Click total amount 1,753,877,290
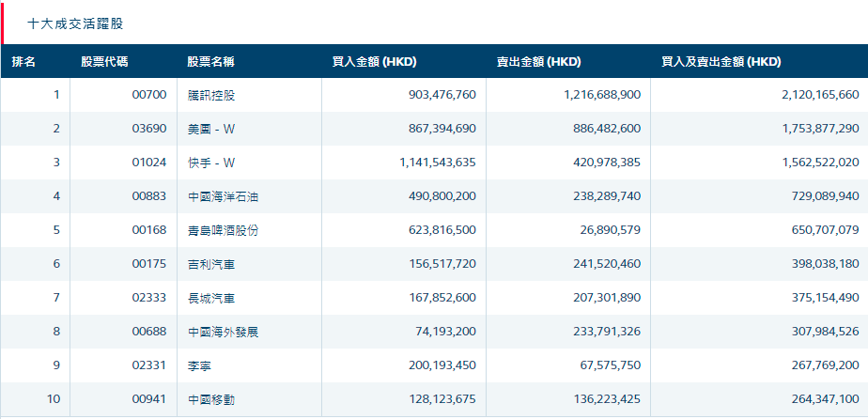The height and width of the screenshot is (419, 868). 821,129
